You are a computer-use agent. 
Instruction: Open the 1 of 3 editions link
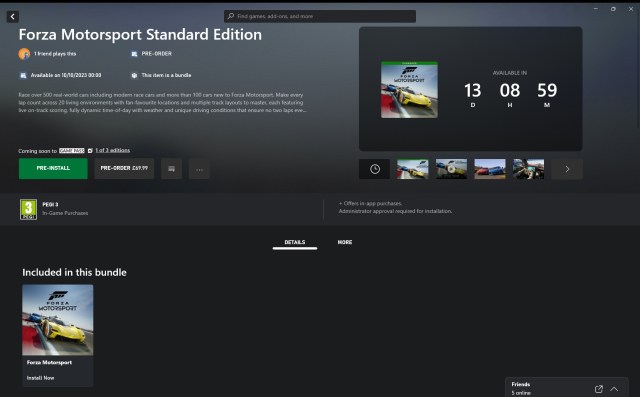coord(113,150)
